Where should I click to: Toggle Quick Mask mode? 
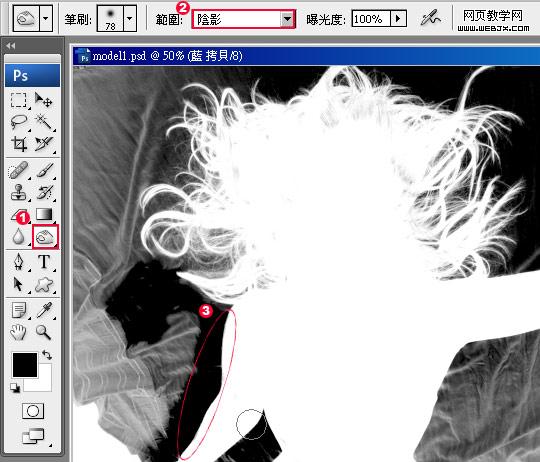pos(33,411)
